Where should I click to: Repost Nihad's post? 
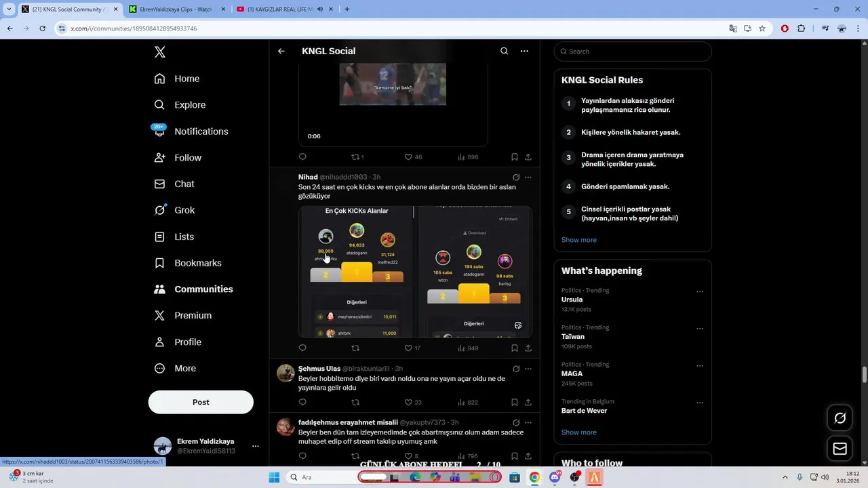[x=355, y=348]
